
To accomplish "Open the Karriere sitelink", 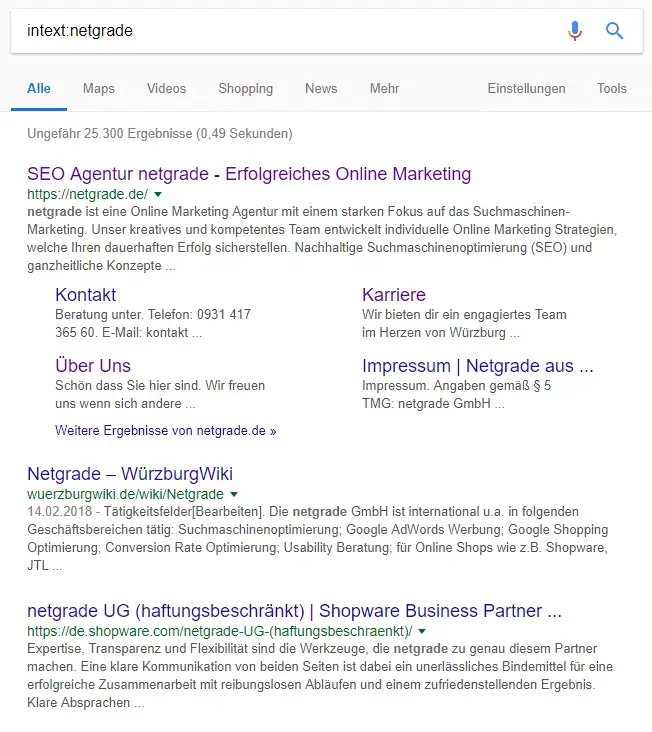I will 393,295.
